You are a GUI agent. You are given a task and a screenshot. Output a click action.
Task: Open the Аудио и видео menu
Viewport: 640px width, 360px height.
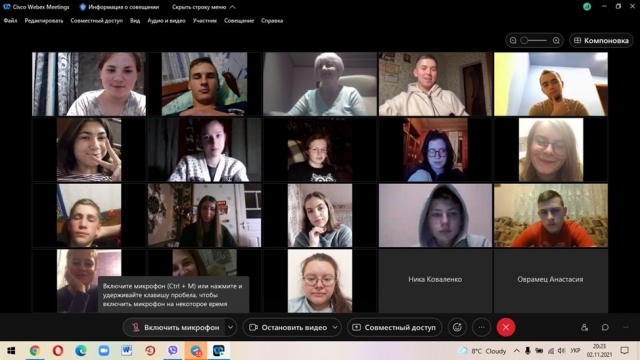[166, 20]
